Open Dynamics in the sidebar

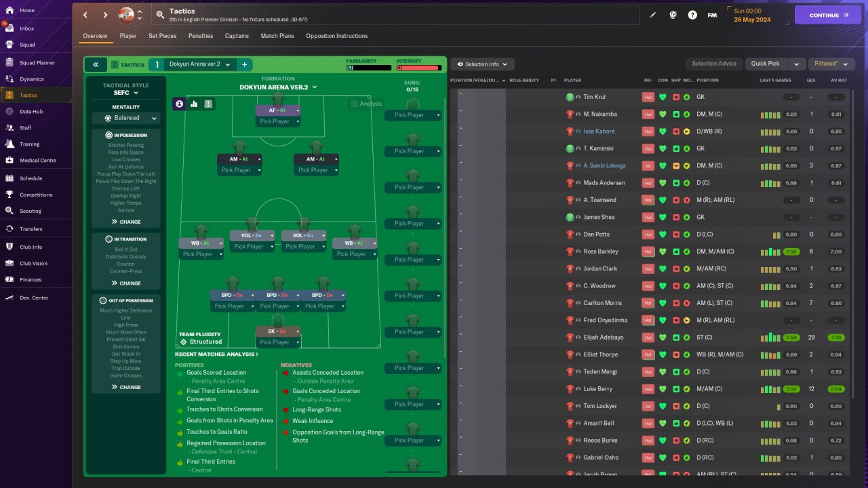click(x=31, y=79)
